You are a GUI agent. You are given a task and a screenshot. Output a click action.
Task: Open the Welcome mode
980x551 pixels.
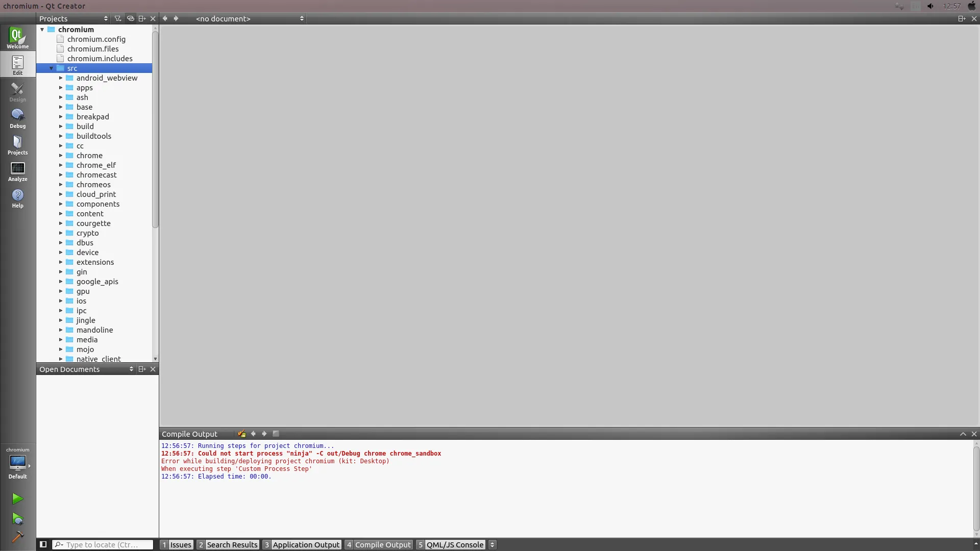pos(17,38)
